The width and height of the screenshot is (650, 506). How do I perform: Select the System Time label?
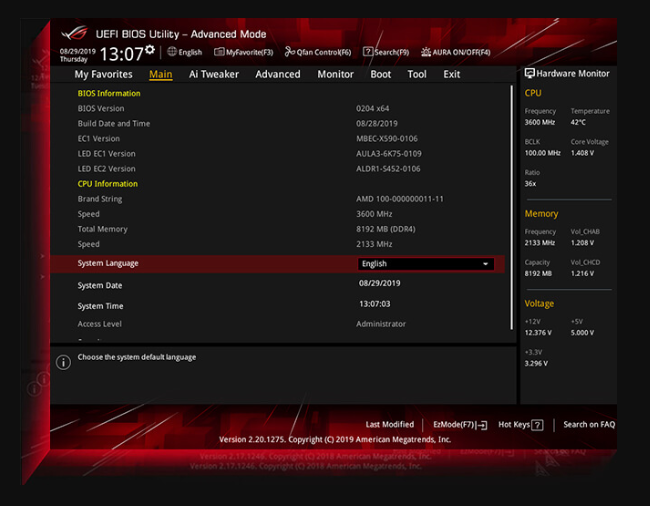(100, 306)
